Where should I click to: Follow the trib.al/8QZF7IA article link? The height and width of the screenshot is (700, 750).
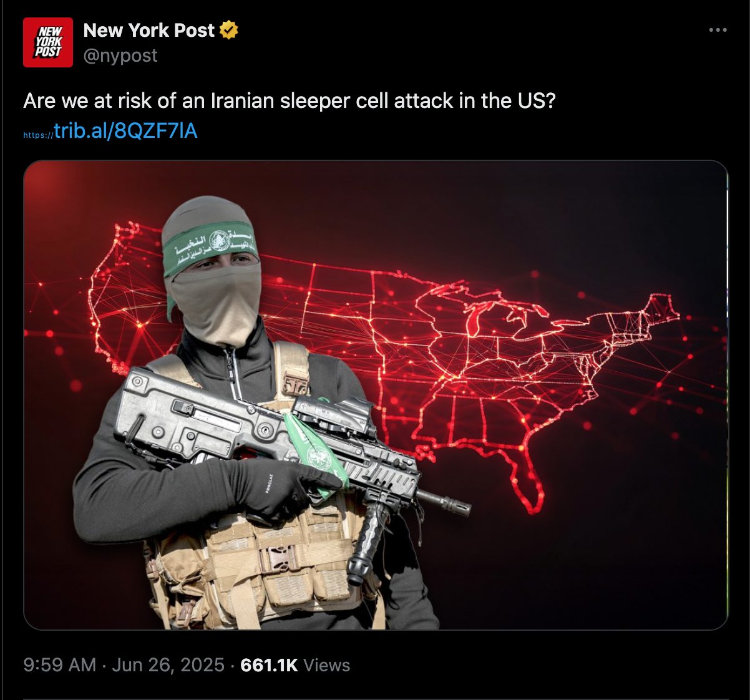[110, 131]
